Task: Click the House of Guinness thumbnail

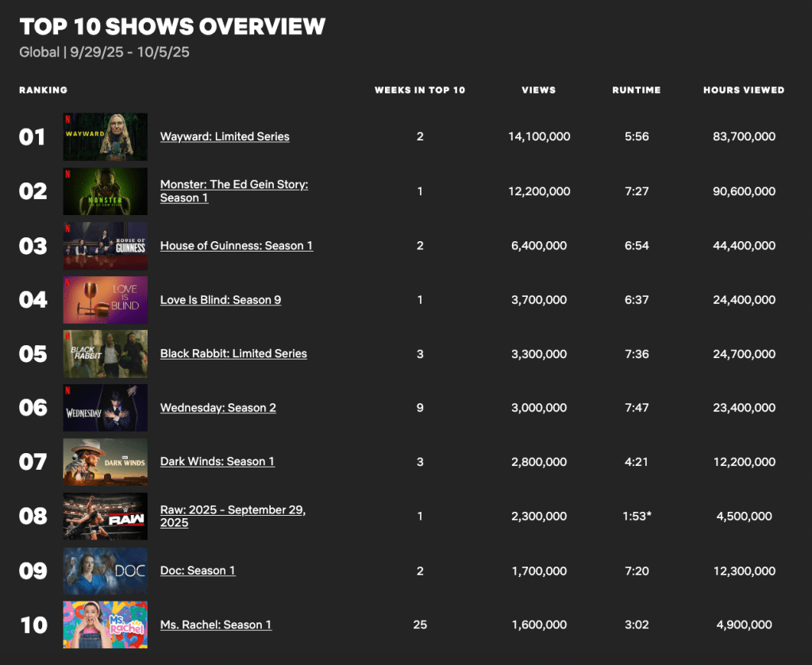Action: coord(105,246)
